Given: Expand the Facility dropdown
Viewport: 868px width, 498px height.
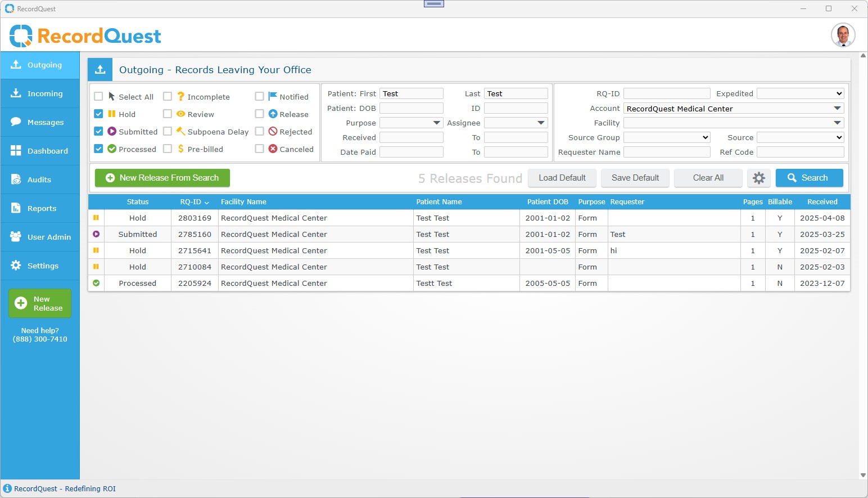Looking at the screenshot, I should pos(734,123).
